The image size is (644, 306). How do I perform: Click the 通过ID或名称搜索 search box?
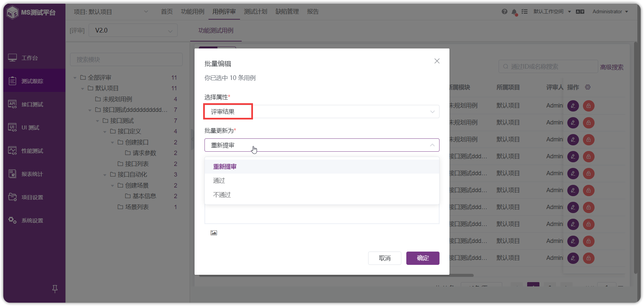tap(548, 66)
